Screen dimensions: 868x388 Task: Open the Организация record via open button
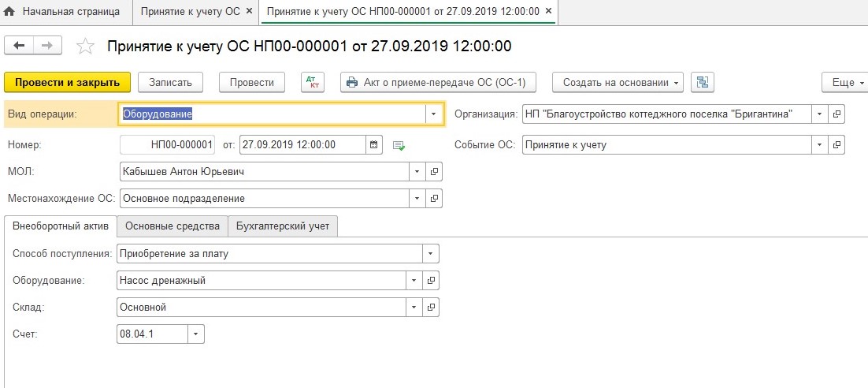[837, 114]
